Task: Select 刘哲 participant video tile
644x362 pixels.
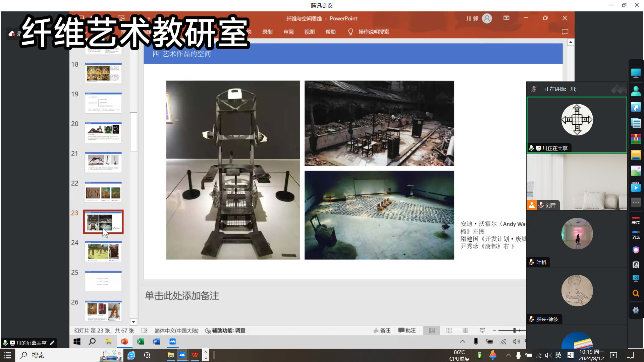Action: click(x=577, y=182)
